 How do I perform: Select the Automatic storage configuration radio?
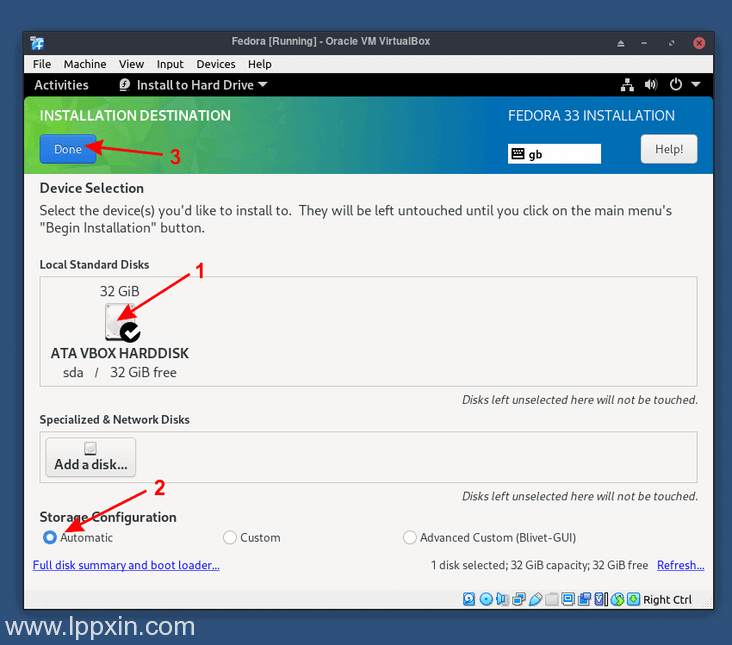[49, 537]
